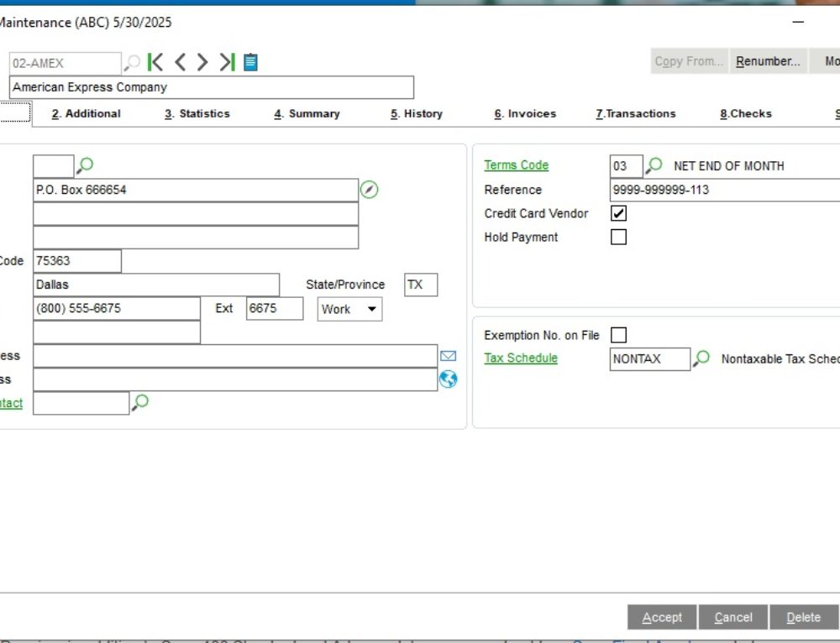Click the Delete button

click(x=804, y=617)
